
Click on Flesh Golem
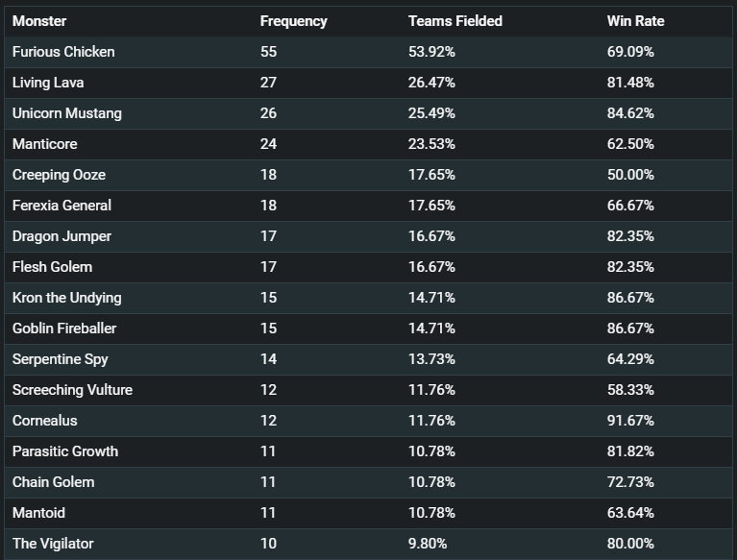click(x=52, y=267)
